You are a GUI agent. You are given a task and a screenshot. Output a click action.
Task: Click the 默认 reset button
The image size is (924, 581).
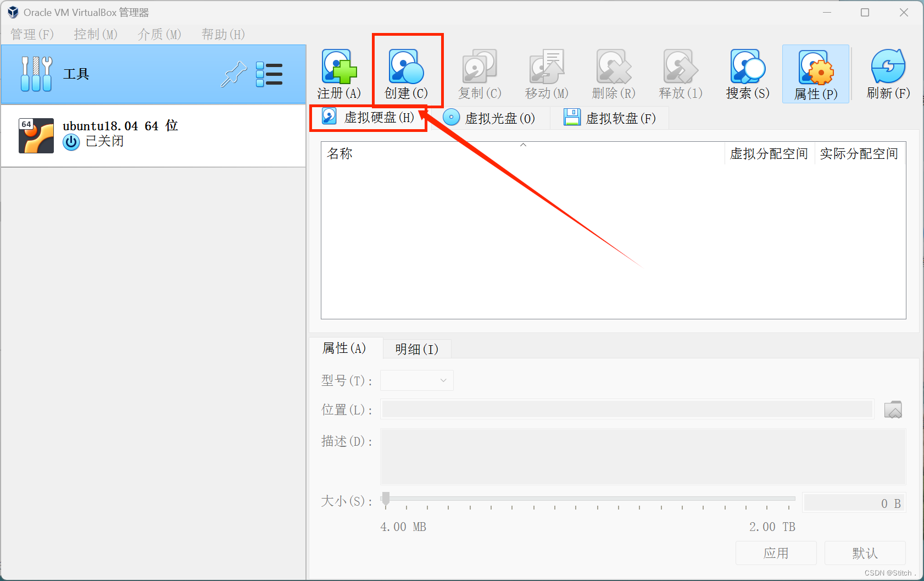[865, 553]
